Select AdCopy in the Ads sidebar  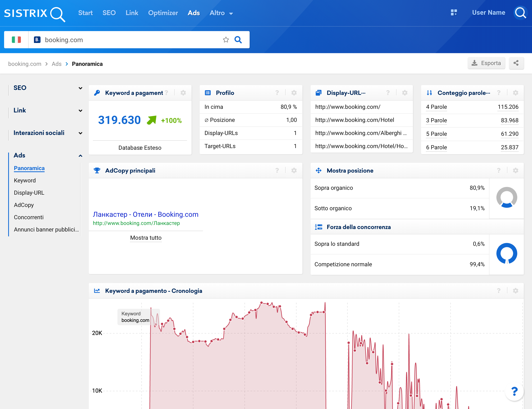24,205
